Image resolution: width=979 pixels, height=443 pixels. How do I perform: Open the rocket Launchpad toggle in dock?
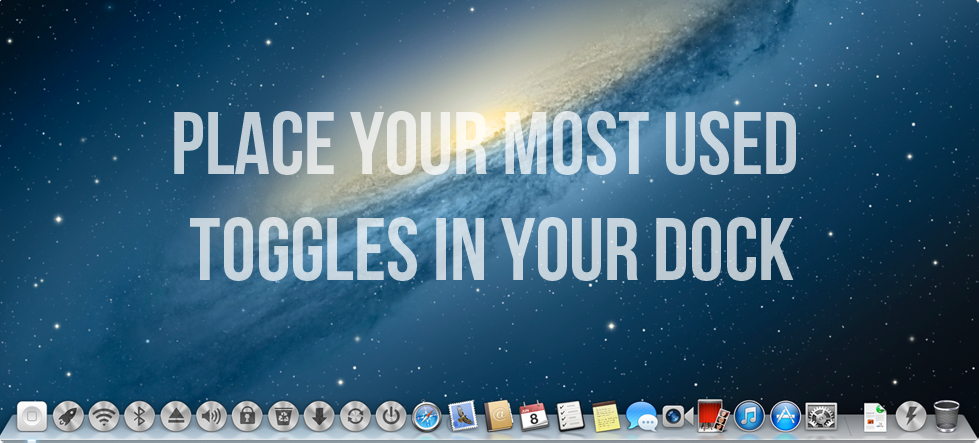pyautogui.click(x=68, y=416)
